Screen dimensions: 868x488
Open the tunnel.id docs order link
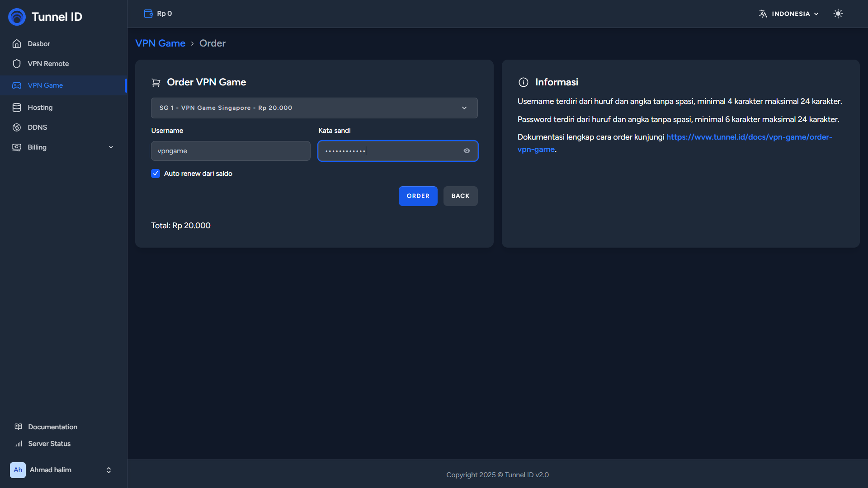749,137
